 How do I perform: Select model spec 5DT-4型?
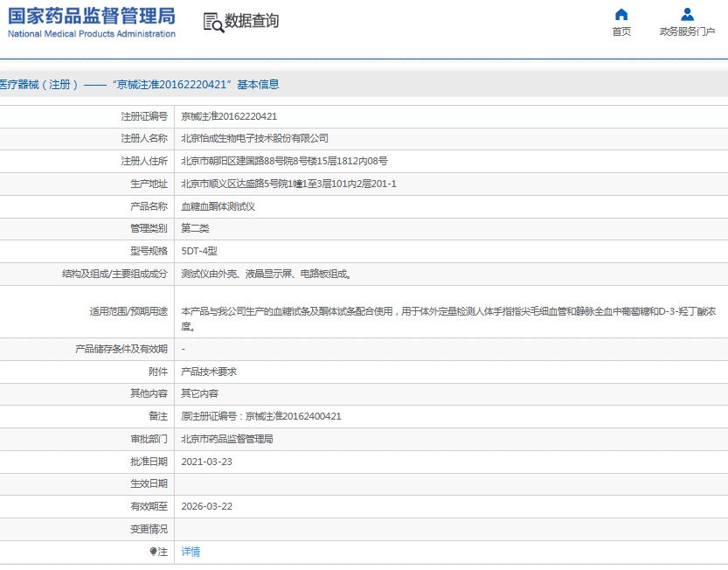[x=199, y=251]
